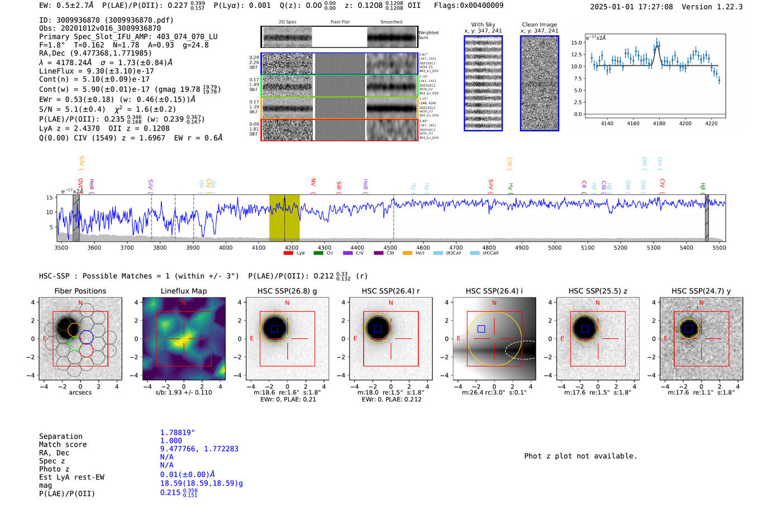Click the red Lyα legend swatch

(288, 253)
